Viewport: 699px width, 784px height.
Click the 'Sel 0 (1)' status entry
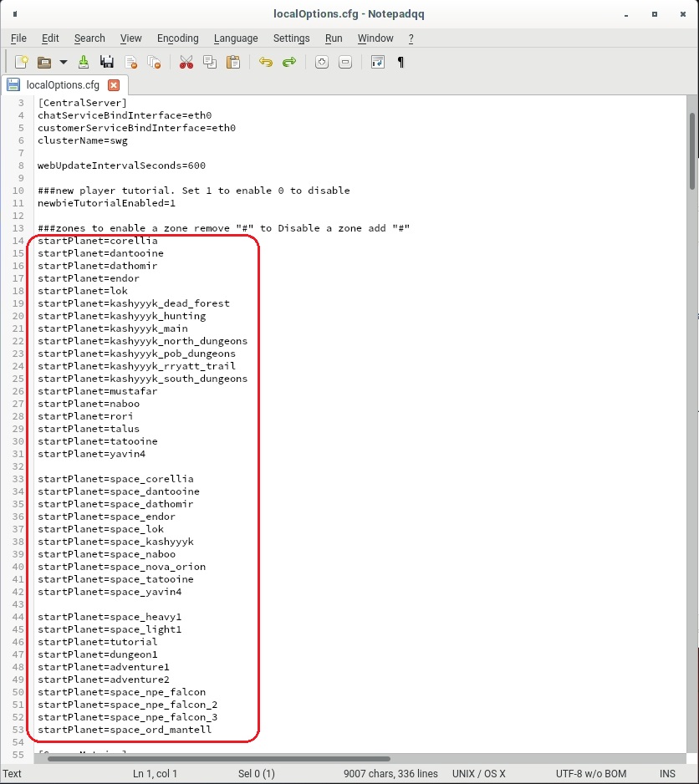[256, 773]
